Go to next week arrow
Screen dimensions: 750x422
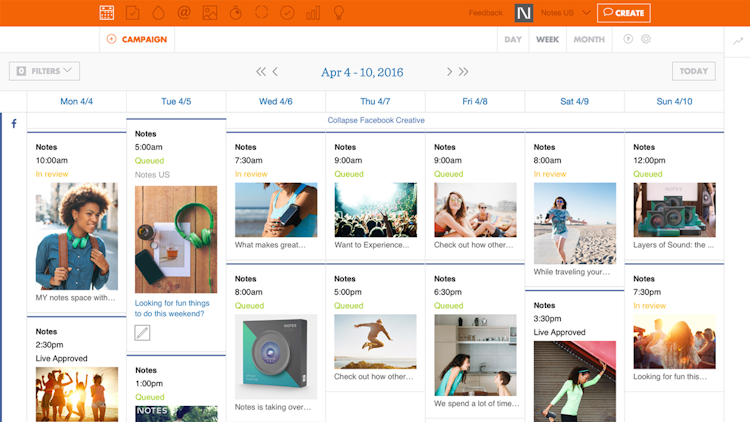(x=449, y=72)
